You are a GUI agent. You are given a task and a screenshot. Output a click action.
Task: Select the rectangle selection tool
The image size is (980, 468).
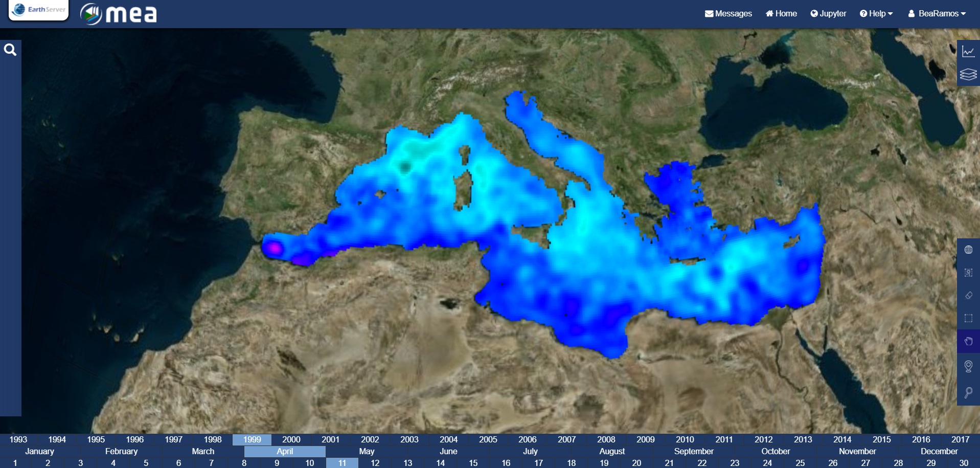(x=968, y=318)
